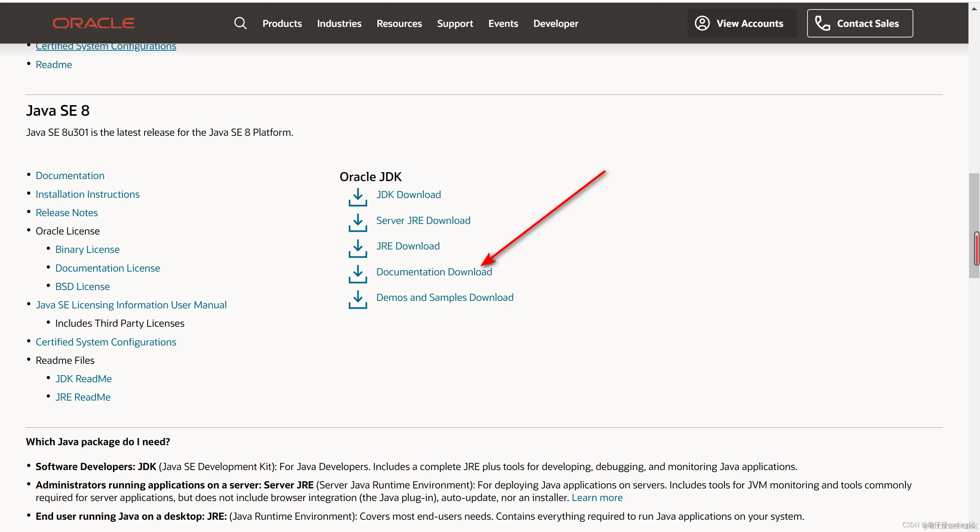
Task: Click the JDK Download arrow icon
Action: pyautogui.click(x=358, y=197)
